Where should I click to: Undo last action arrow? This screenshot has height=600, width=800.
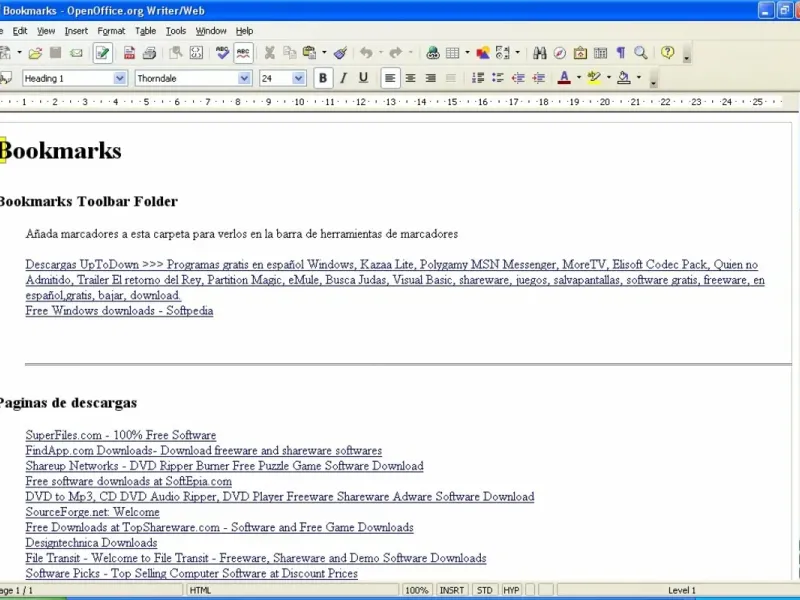tap(366, 53)
